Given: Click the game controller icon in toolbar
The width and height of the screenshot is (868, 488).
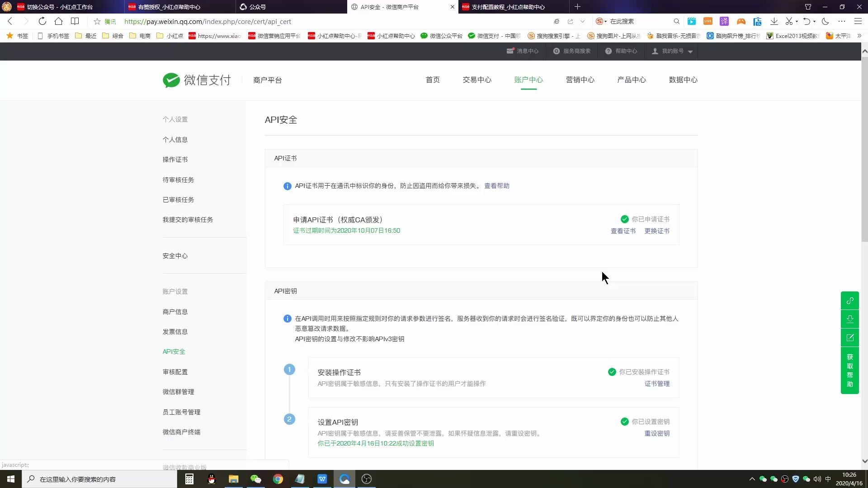Looking at the screenshot, I should coord(741,21).
